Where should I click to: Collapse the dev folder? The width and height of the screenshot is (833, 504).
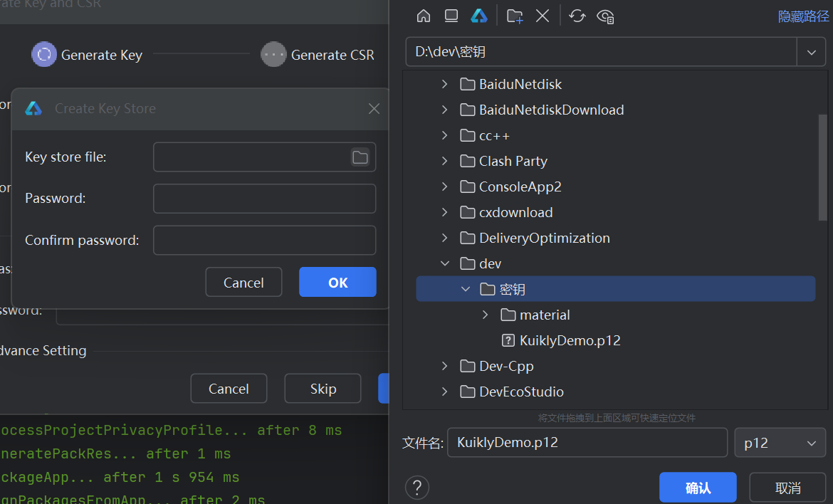tap(445, 263)
